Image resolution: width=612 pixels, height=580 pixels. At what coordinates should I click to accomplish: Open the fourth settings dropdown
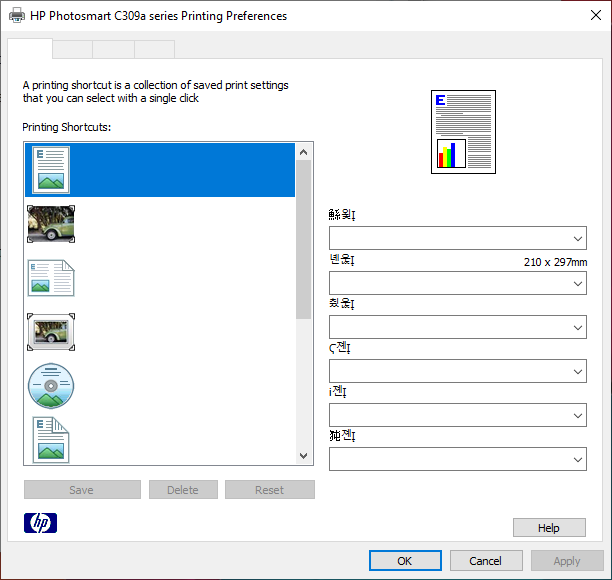(x=458, y=371)
